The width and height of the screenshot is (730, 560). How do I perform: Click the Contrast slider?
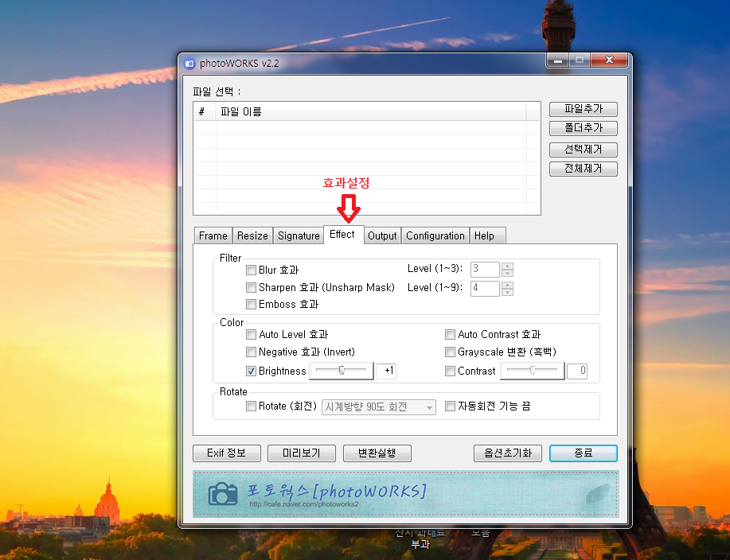(532, 371)
